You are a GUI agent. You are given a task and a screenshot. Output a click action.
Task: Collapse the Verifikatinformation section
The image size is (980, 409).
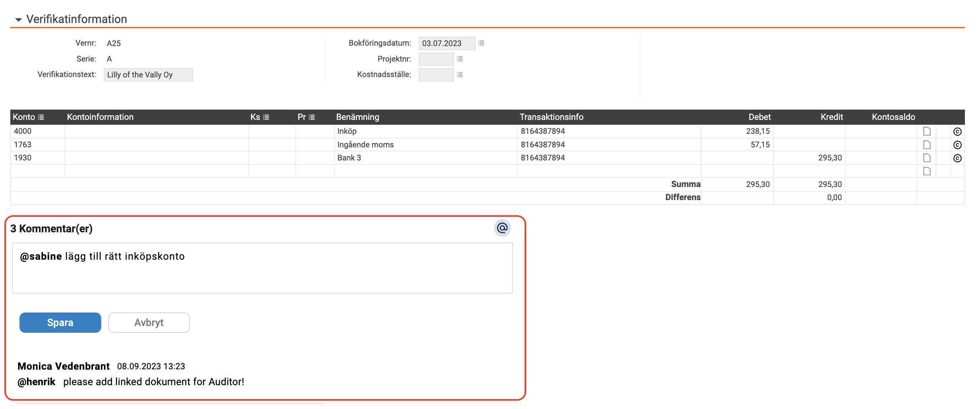coord(18,19)
